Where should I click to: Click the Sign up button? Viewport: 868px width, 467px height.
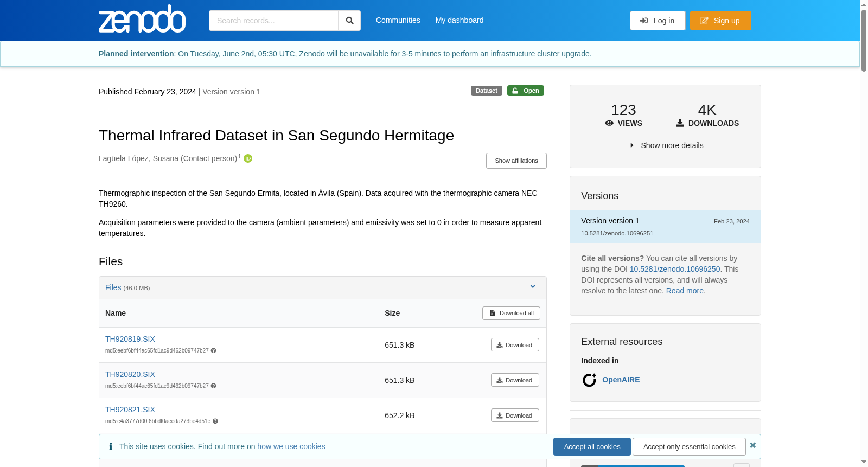pos(720,21)
